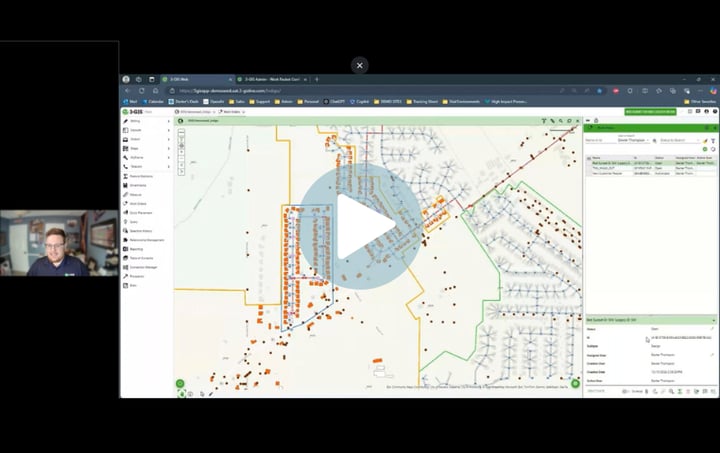720x453 pixels.
Task: Click the browser address bar URL
Action: coord(230,91)
